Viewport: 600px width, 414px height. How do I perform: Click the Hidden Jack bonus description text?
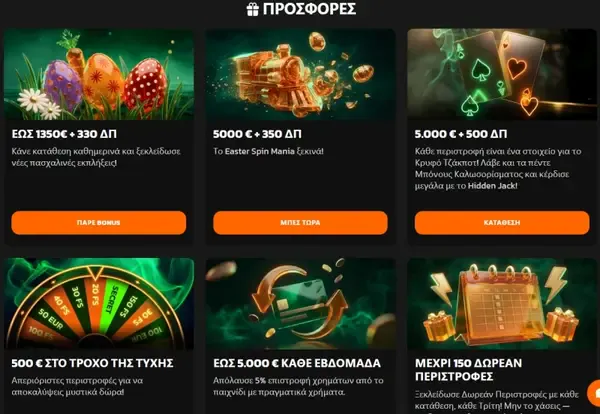(x=498, y=169)
